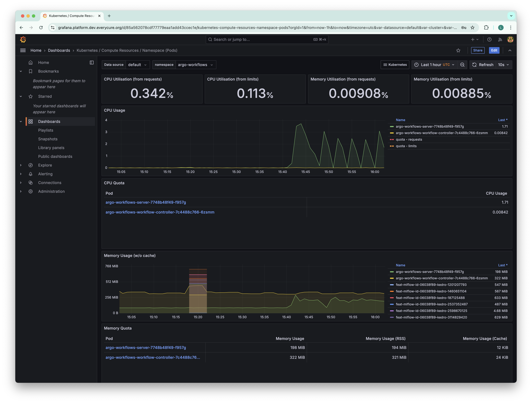
Task: Open the help question mark icon
Action: point(489,39)
